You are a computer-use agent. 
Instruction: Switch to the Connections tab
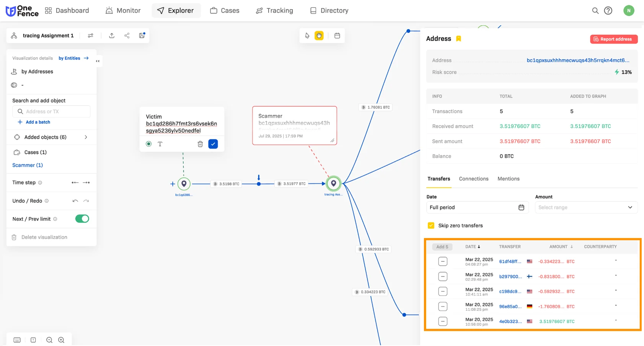tap(474, 179)
